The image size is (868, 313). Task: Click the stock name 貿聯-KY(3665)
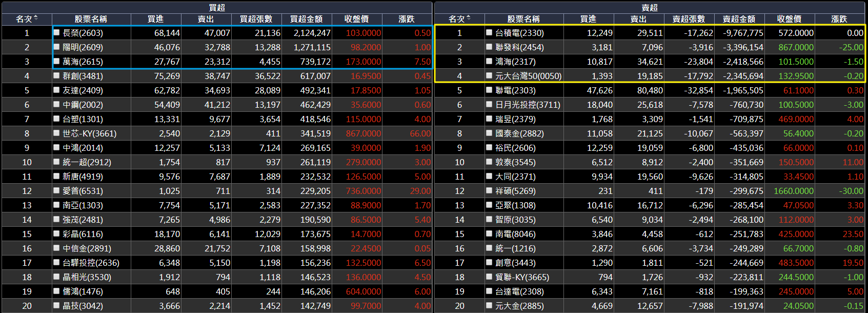pos(522,277)
